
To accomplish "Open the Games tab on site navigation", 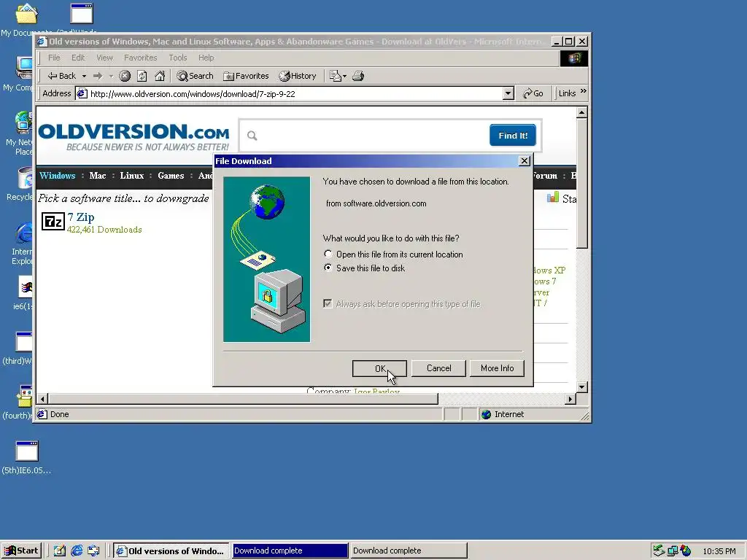I will [x=171, y=176].
